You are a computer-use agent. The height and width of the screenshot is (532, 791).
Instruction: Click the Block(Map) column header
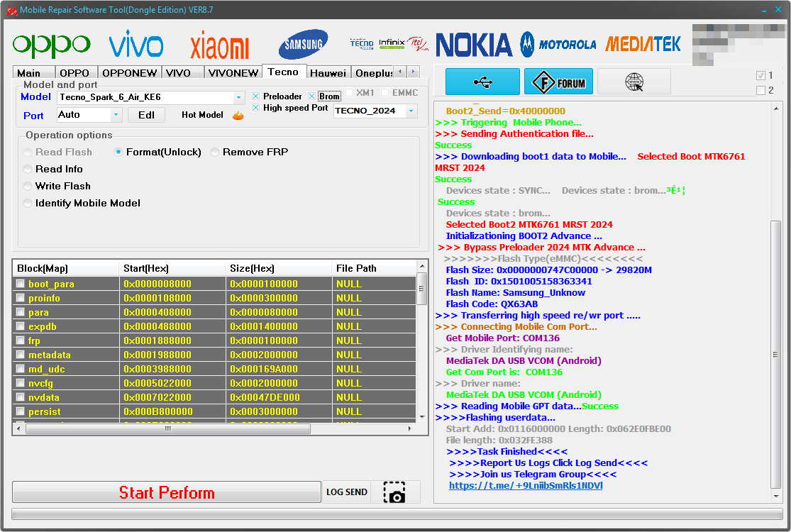(65, 268)
